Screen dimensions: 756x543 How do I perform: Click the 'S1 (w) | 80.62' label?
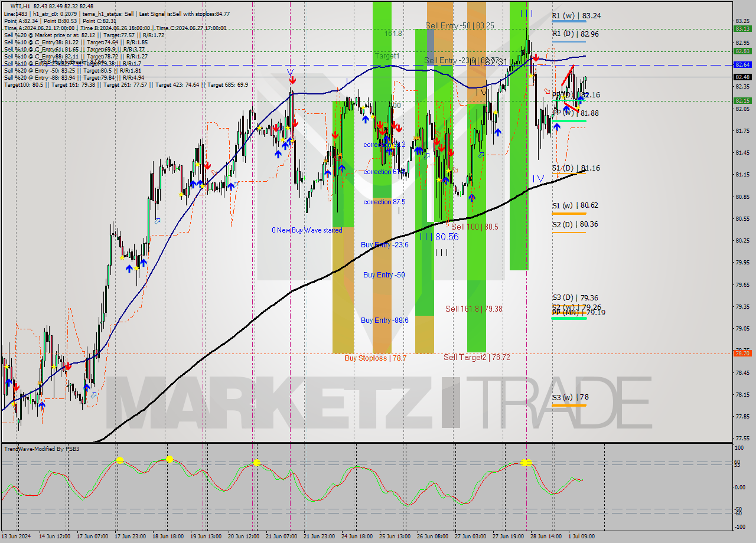pyautogui.click(x=575, y=205)
